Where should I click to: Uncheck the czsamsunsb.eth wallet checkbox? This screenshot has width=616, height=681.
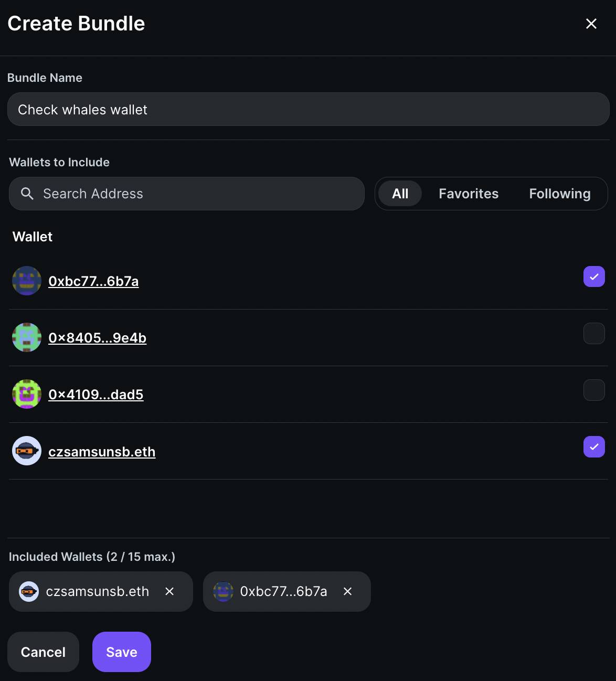(x=594, y=446)
